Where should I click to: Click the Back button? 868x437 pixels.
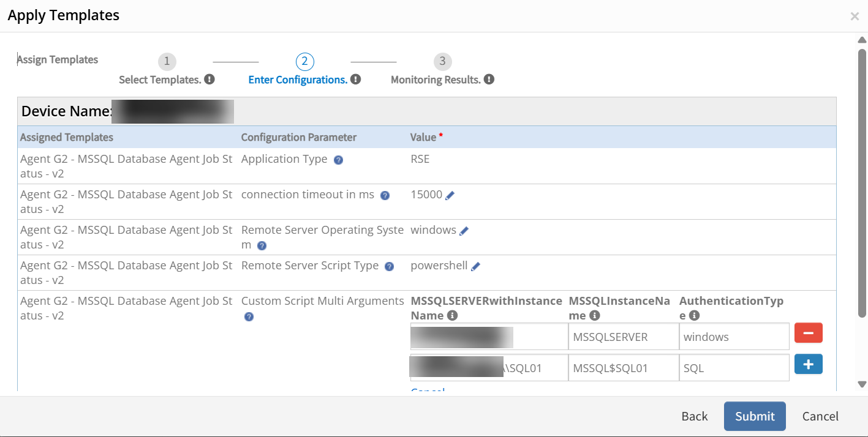coord(694,416)
